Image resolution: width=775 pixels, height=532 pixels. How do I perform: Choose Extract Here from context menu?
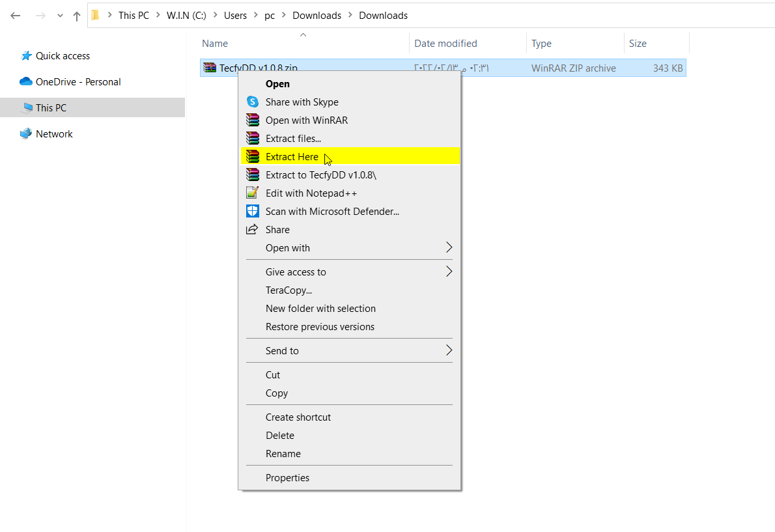[292, 157]
